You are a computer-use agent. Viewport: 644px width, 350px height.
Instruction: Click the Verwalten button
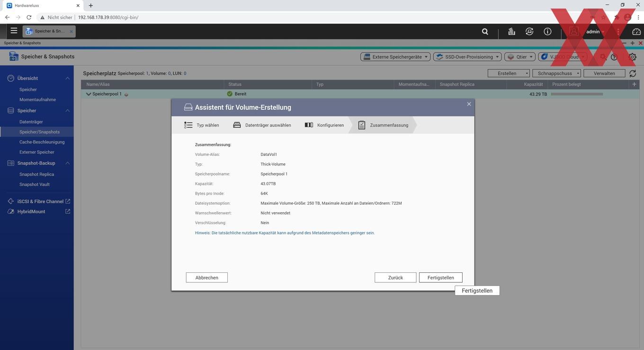tap(604, 73)
